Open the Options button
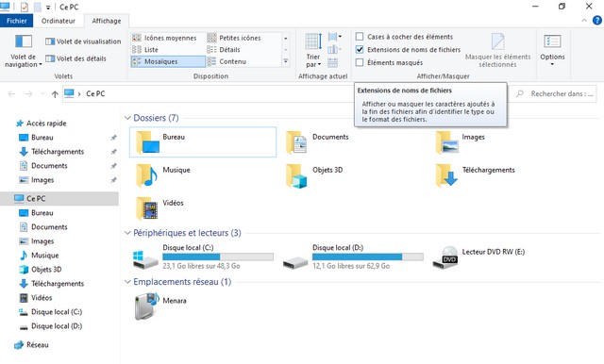Image resolution: width=604 pixels, height=364 pixels. pos(552,50)
